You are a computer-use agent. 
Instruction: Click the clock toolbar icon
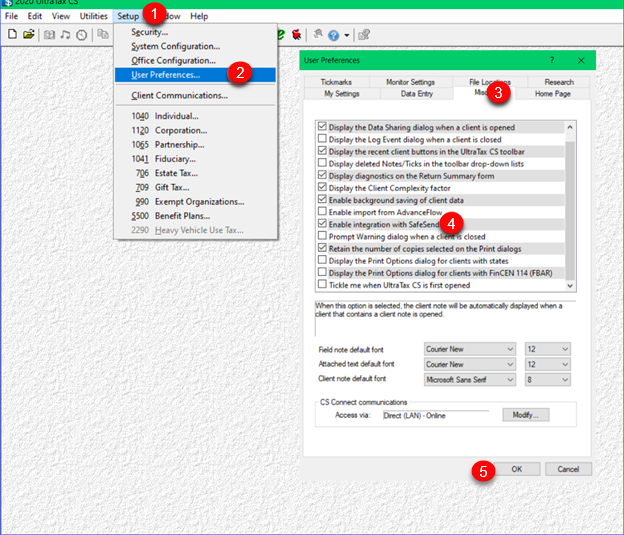click(82, 35)
